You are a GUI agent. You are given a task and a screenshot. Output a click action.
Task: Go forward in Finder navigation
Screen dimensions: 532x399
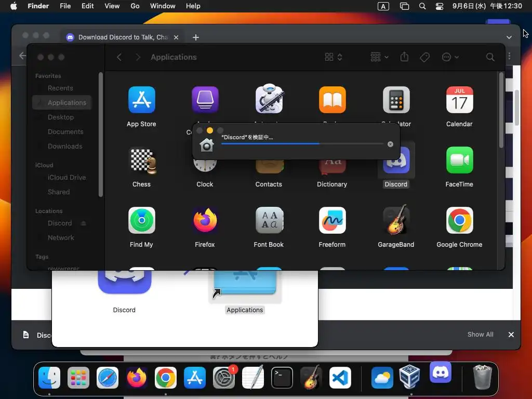138,57
